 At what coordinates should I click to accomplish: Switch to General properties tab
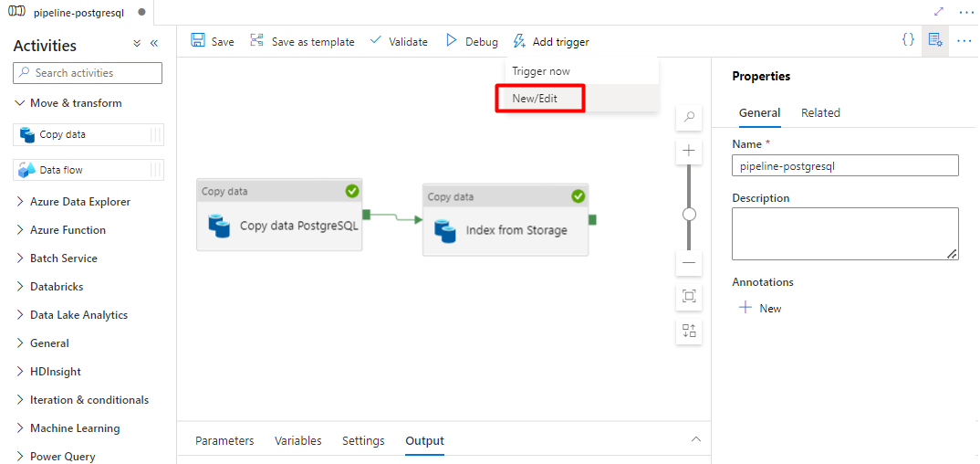click(x=759, y=113)
